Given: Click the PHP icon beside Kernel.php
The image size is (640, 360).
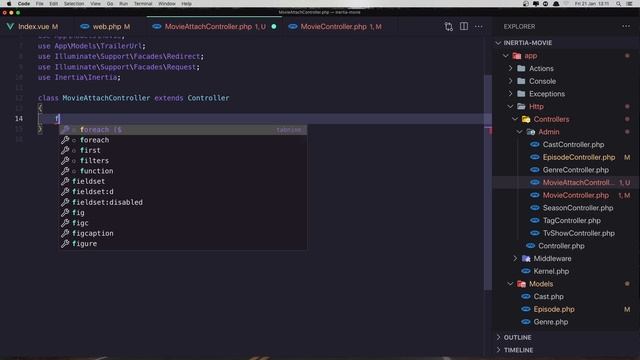Looking at the screenshot, I should [x=526, y=271].
